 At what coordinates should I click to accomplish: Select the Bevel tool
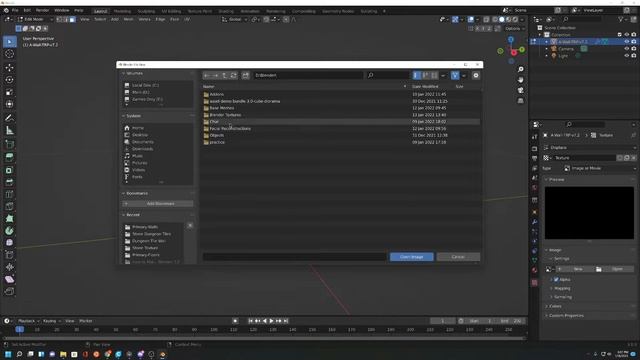click(x=9, y=182)
